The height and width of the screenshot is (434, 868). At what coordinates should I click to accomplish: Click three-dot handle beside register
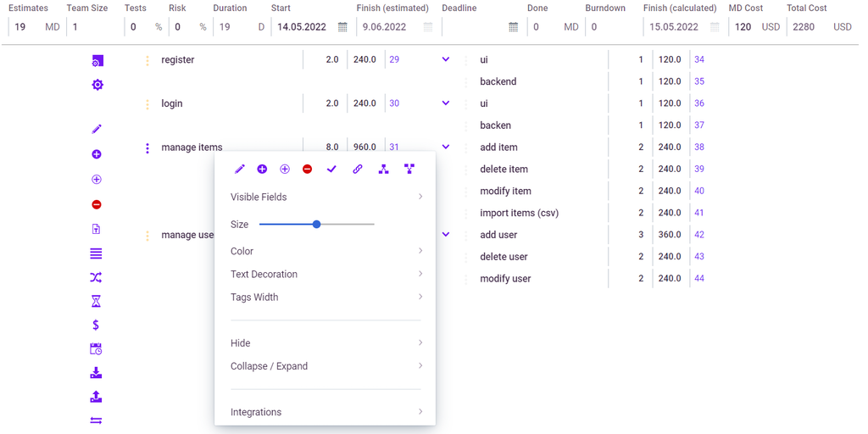[x=147, y=60]
